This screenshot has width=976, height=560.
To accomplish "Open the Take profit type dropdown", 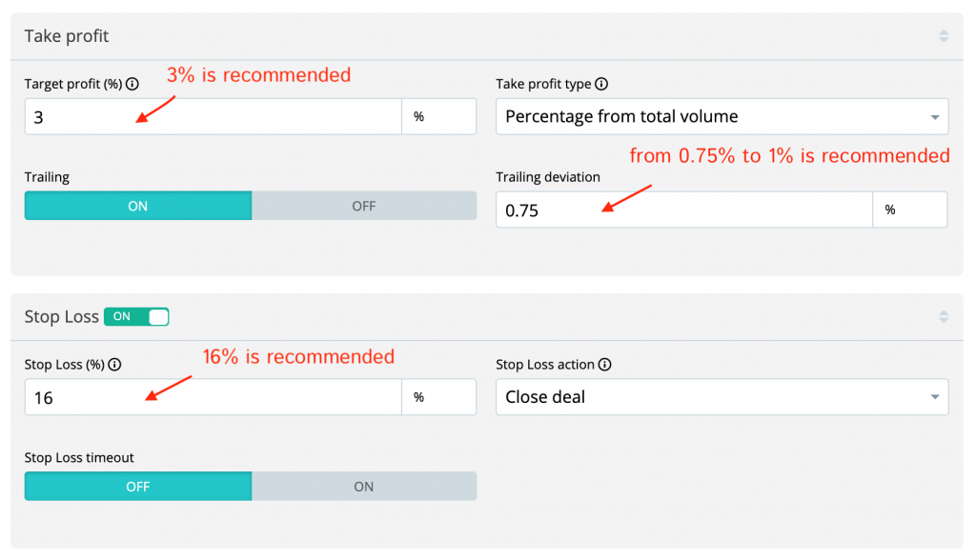I will coord(722,117).
